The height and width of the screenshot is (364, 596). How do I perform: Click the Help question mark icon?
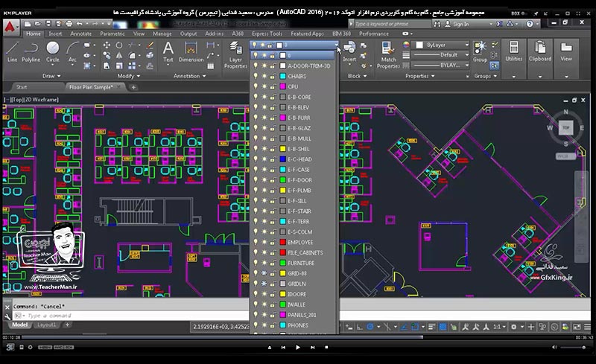click(x=530, y=24)
